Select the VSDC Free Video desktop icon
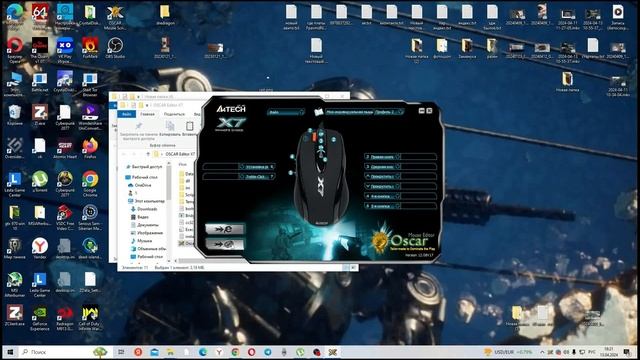Viewport: 640px width, 360px height. pyautogui.click(x=65, y=217)
